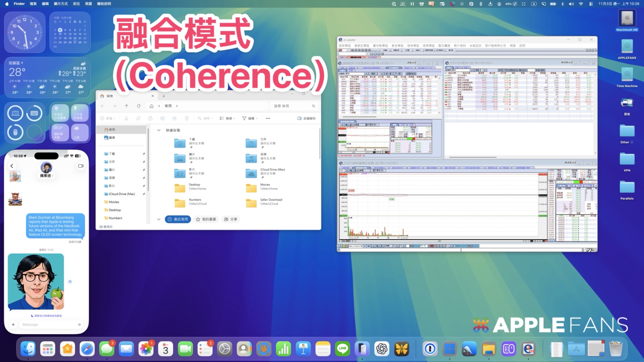The image size is (644, 362).
Task: Click the plus icon beside iMessage field
Action: (x=13, y=325)
